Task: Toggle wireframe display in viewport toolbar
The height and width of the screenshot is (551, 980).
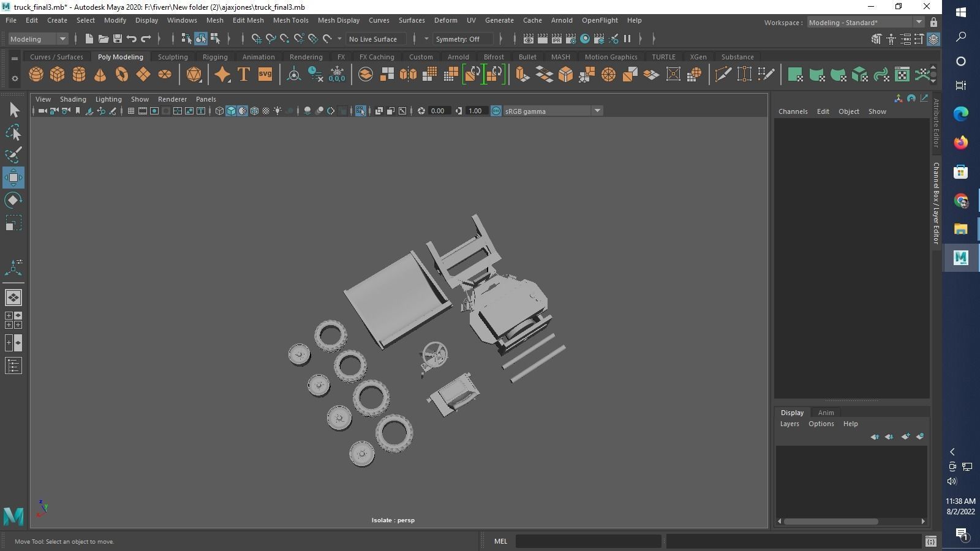Action: coord(219,111)
